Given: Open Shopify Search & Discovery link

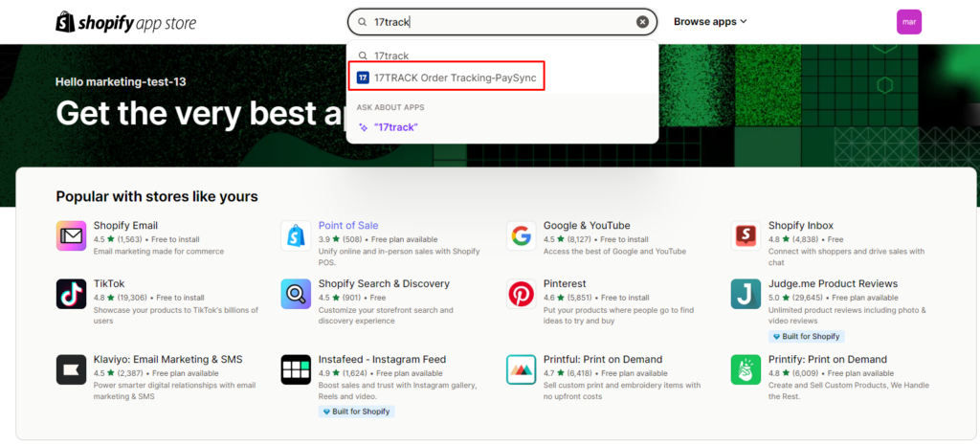Looking at the screenshot, I should point(384,283).
